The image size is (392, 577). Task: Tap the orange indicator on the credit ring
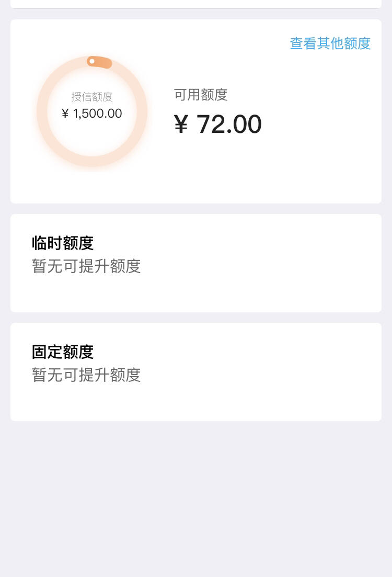click(x=99, y=62)
